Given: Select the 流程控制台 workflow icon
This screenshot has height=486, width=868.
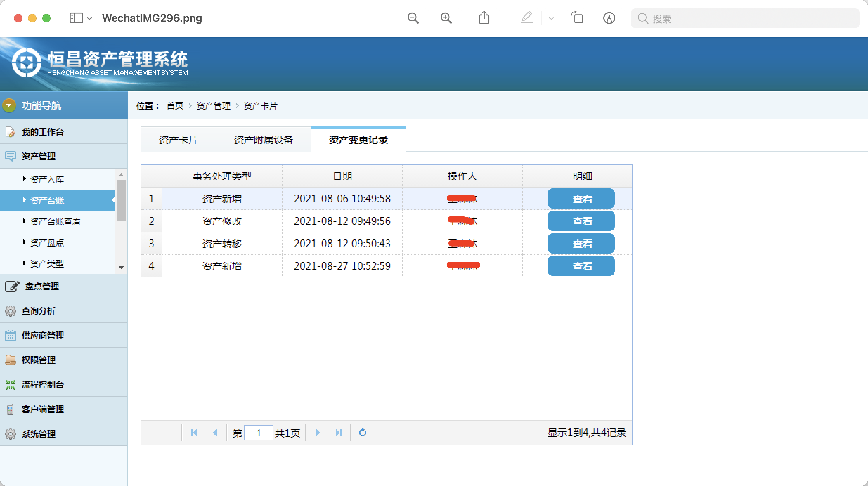Looking at the screenshot, I should 11,384.
